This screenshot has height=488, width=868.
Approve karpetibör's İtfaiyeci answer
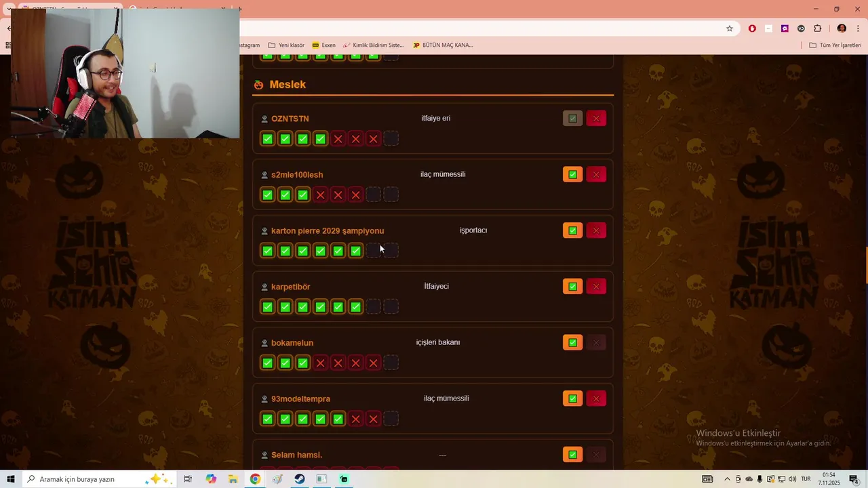[572, 287]
